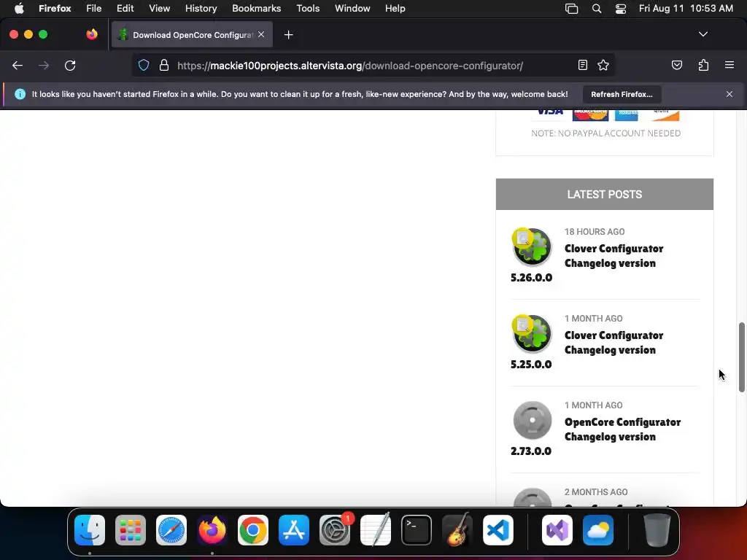Focus the URL address field
Viewport: 747px width, 560px height.
(350, 66)
